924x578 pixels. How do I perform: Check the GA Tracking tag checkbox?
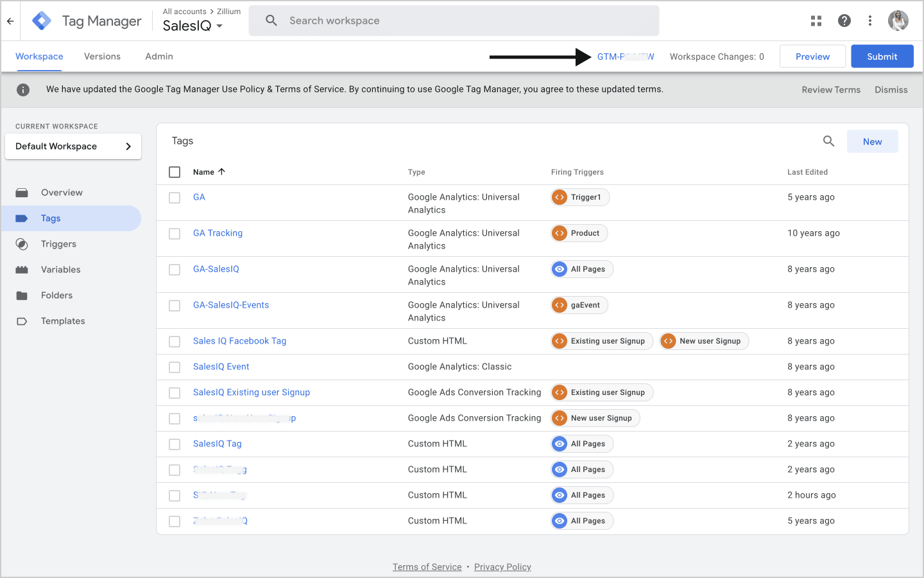(175, 234)
